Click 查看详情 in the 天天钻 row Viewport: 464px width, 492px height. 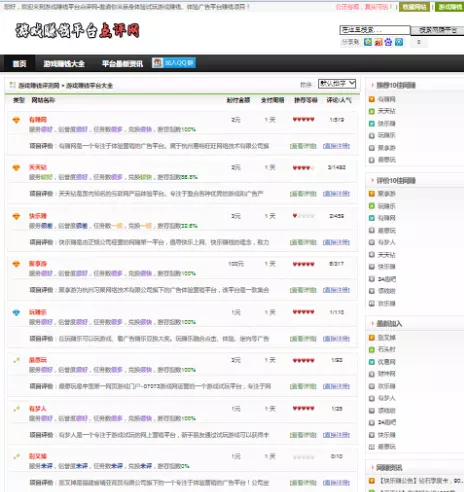pyautogui.click(x=303, y=194)
